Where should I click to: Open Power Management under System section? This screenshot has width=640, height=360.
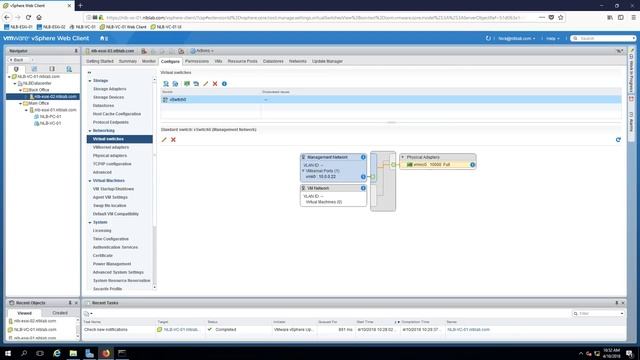point(112,264)
